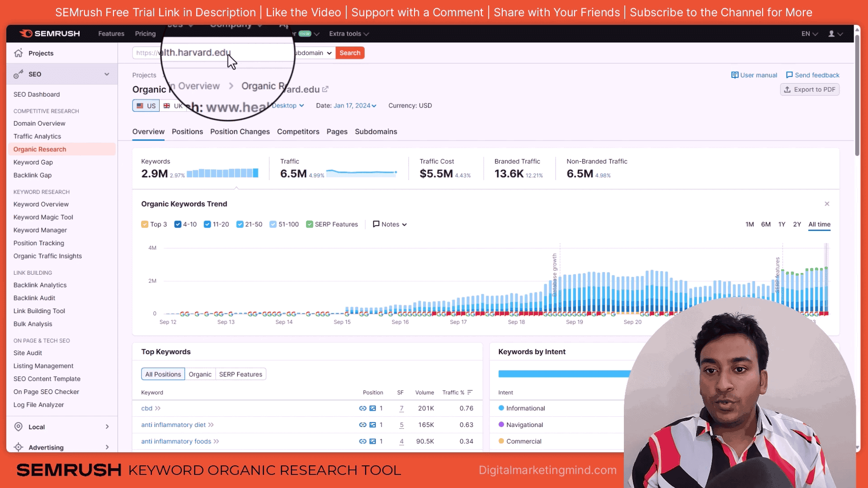The image size is (868, 488).
Task: Click image icon in anti inflammatory diet row
Action: pos(373,425)
